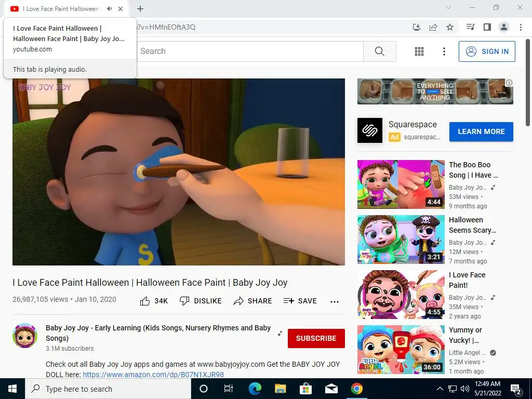Open Microsoft Store taskbar icon

tap(305, 389)
